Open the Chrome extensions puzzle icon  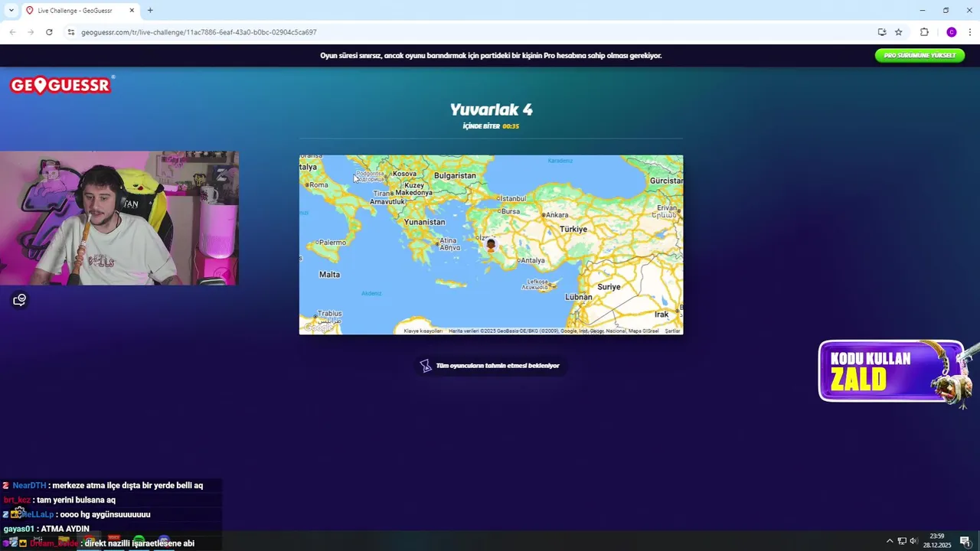pyautogui.click(x=924, y=32)
